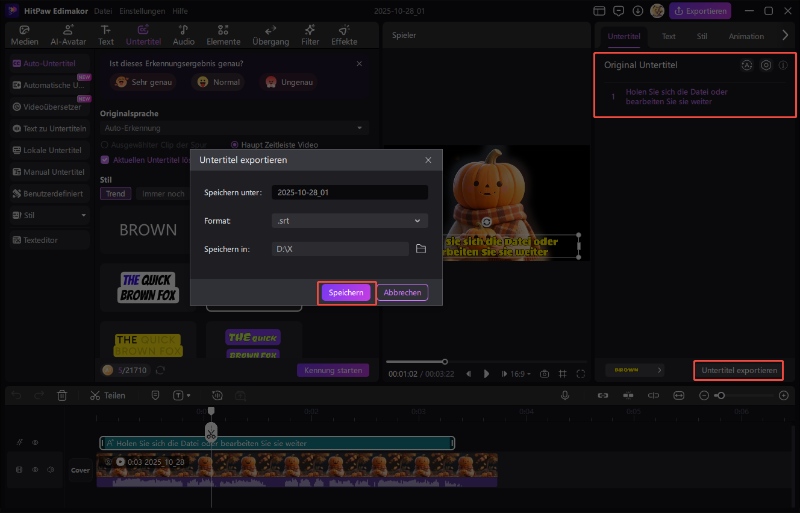This screenshot has width=800, height=513.
Task: Click the fullscreen icon in player controls
Action: click(x=582, y=373)
